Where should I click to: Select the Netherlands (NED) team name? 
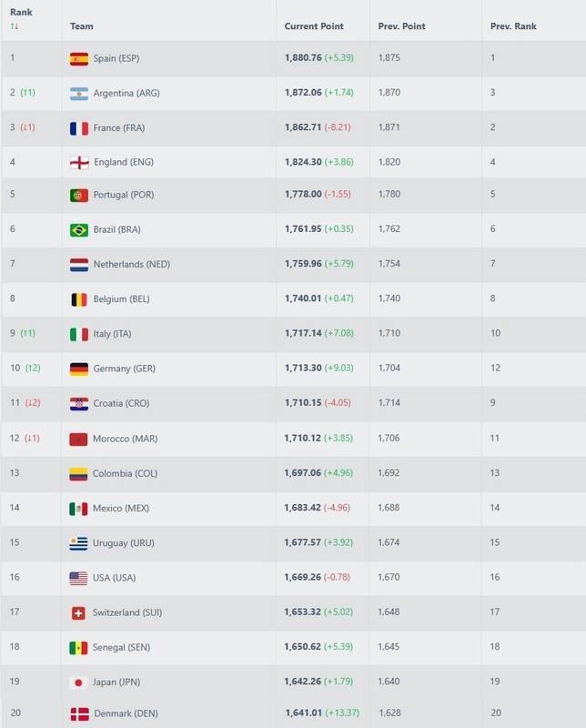132,265
